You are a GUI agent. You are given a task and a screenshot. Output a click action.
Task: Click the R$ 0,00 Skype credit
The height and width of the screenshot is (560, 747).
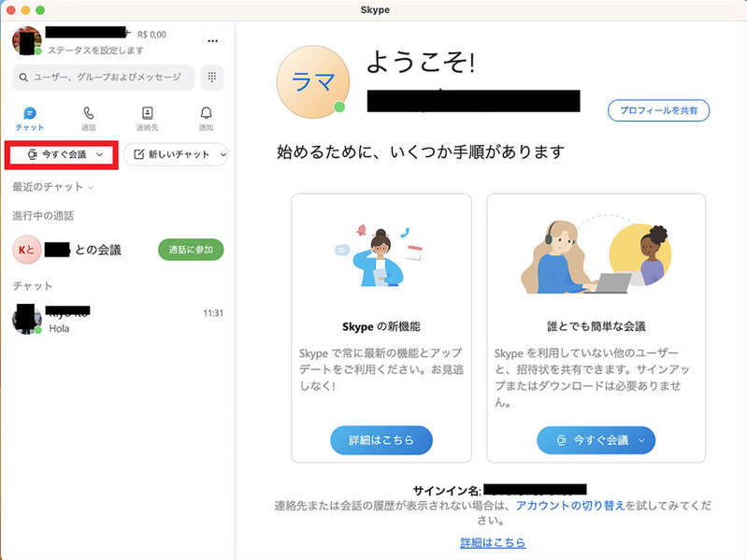[x=151, y=35]
